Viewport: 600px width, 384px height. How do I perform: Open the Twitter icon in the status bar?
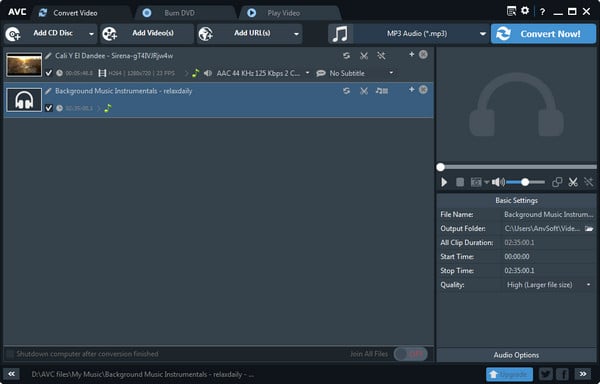pyautogui.click(x=546, y=374)
